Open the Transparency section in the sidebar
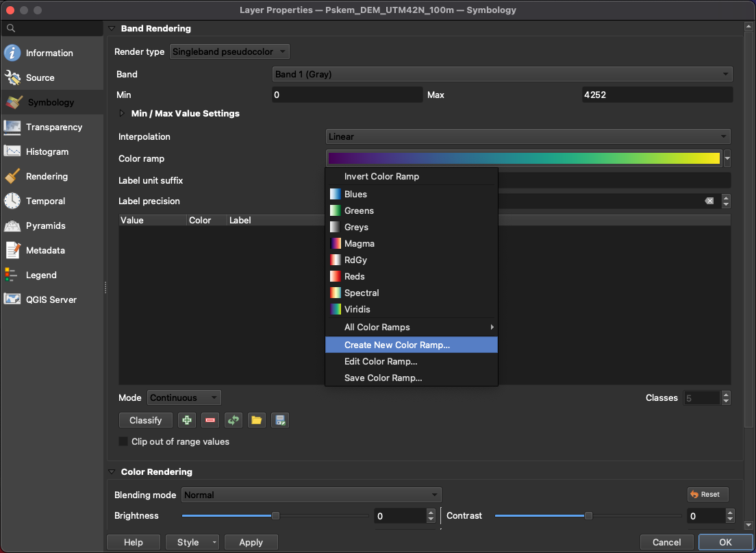This screenshot has width=756, height=553. (53, 127)
